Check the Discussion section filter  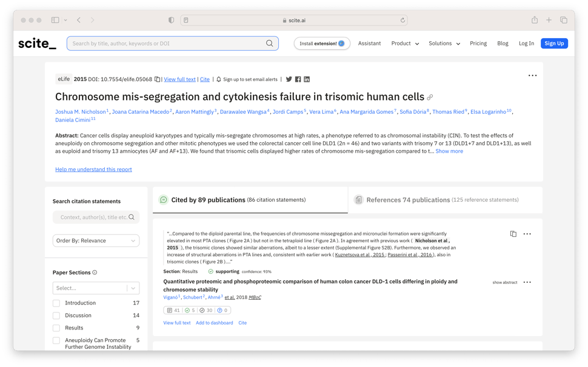tap(56, 316)
